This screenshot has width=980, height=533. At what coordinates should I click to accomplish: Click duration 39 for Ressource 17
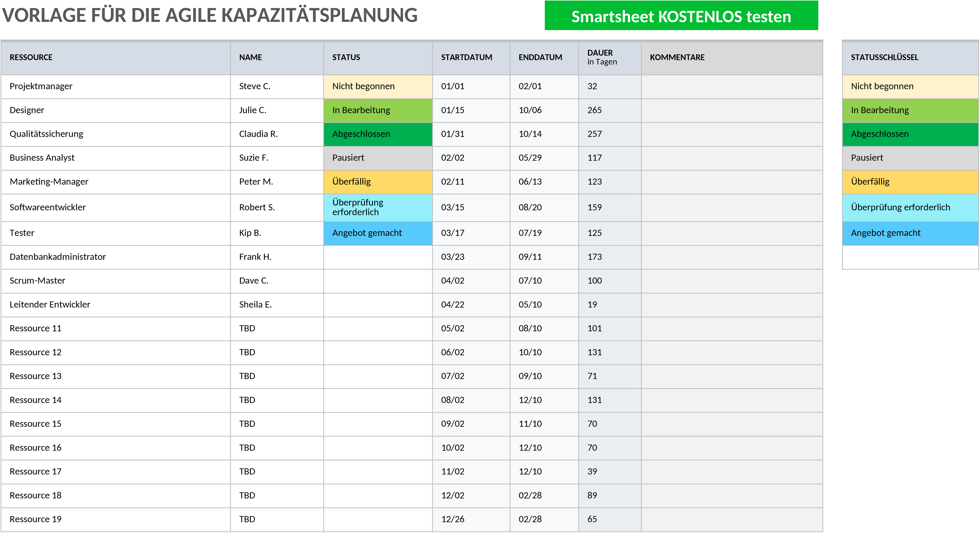tap(610, 472)
